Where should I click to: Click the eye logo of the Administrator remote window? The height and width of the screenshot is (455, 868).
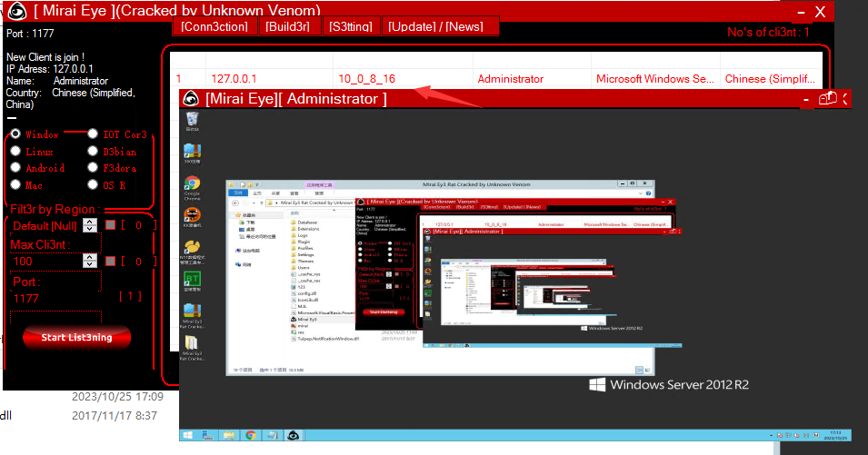(x=191, y=98)
